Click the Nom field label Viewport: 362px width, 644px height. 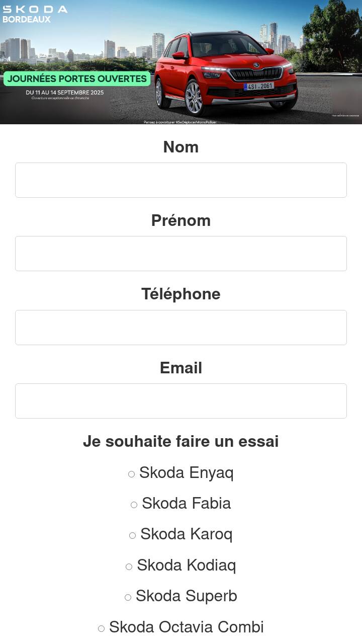(x=181, y=147)
